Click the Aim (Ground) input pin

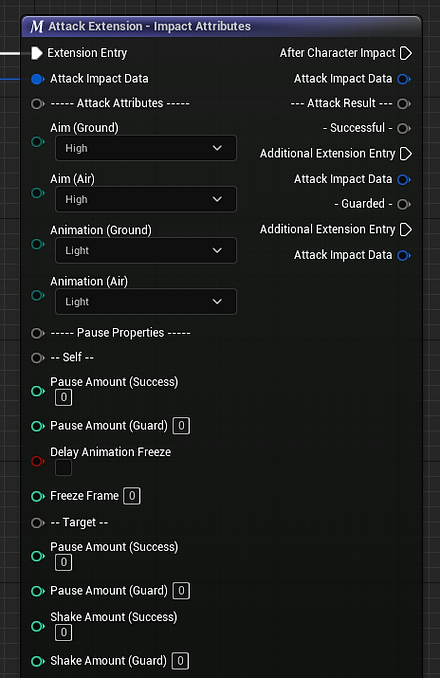(x=38, y=142)
